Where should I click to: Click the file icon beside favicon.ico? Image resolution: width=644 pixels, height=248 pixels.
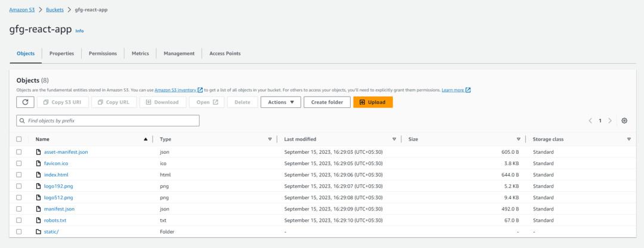pos(38,163)
